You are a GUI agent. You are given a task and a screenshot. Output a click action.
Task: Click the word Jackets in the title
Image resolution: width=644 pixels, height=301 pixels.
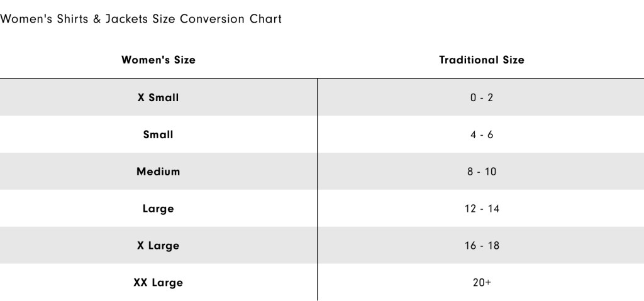pyautogui.click(x=128, y=19)
